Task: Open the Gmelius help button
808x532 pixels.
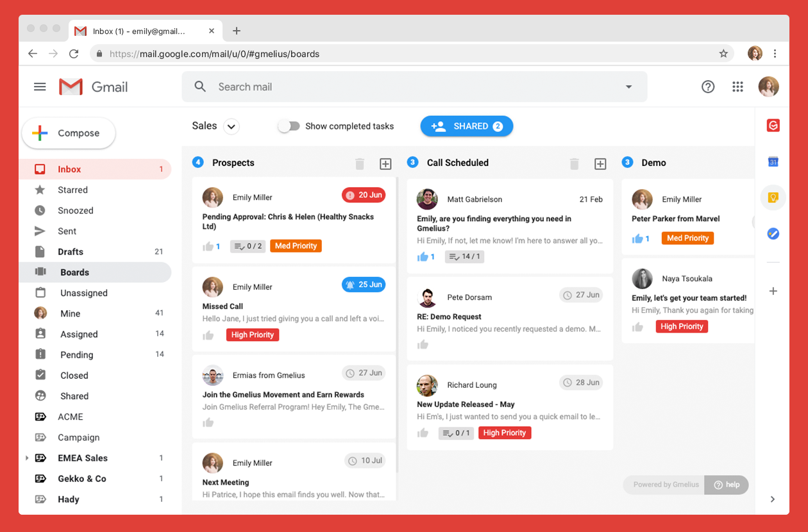Action: click(727, 485)
